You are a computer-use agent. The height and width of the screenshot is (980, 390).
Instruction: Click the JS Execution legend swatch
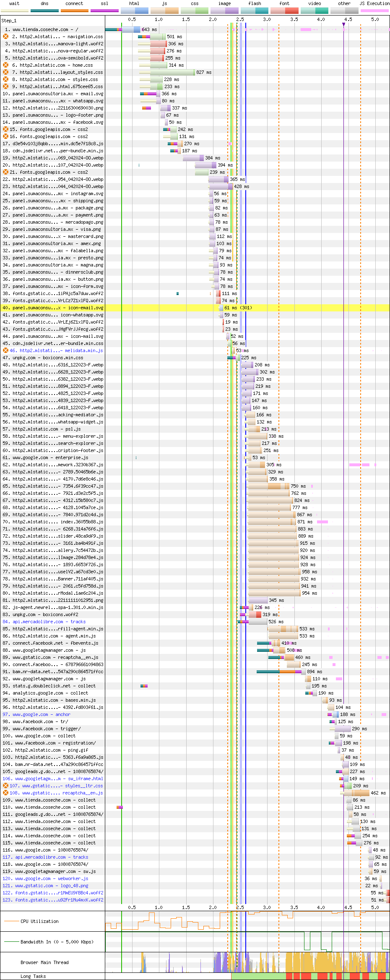[374, 10]
